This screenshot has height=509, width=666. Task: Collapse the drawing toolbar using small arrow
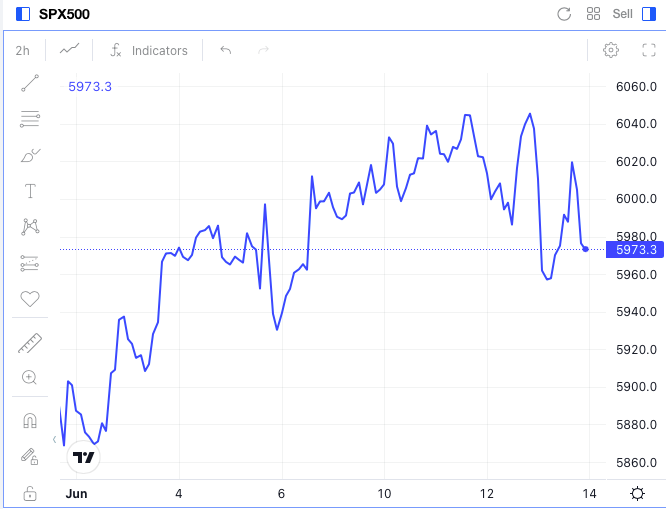tap(54, 439)
